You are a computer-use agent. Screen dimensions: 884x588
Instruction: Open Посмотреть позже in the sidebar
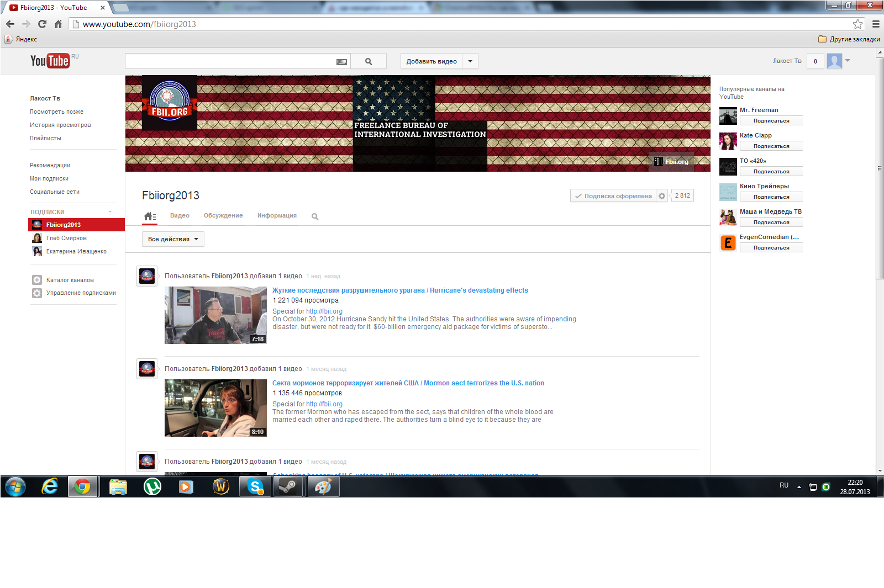click(56, 112)
